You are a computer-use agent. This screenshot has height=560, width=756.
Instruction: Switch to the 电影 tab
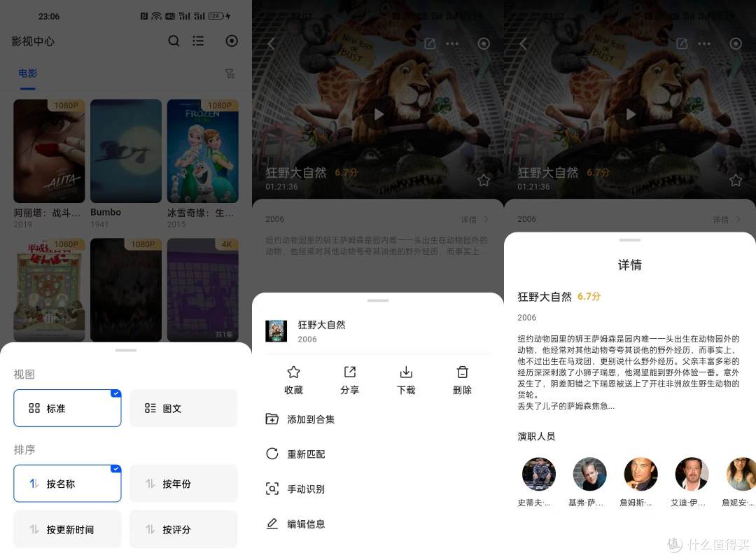click(28, 73)
